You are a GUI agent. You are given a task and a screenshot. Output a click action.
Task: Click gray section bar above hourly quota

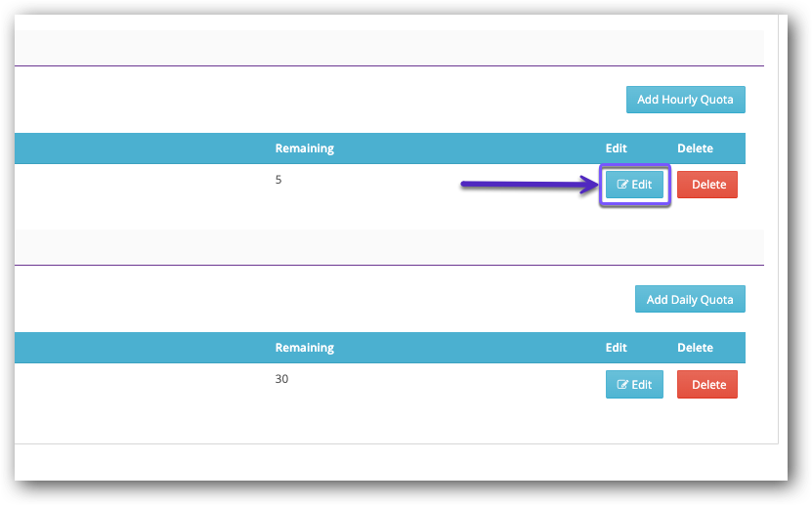pyautogui.click(x=389, y=47)
